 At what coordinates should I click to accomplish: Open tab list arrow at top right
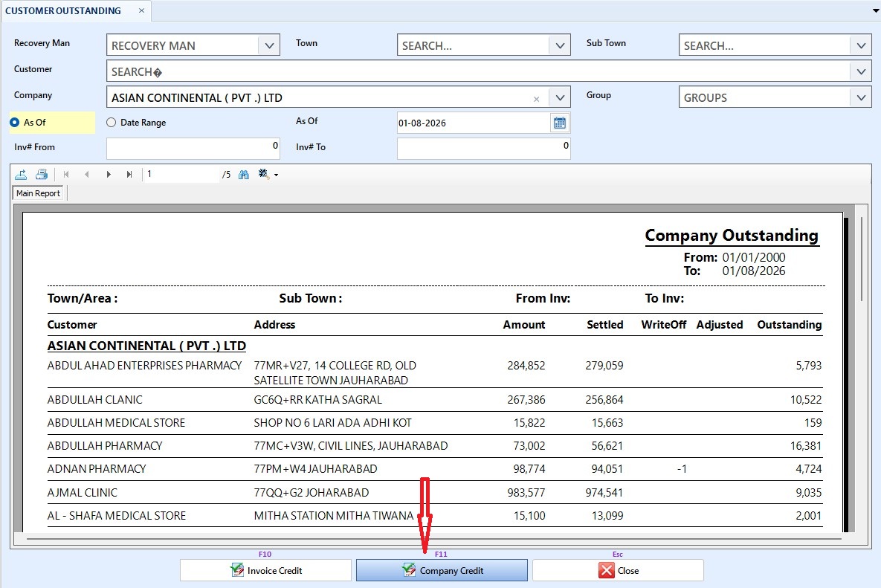(x=875, y=10)
